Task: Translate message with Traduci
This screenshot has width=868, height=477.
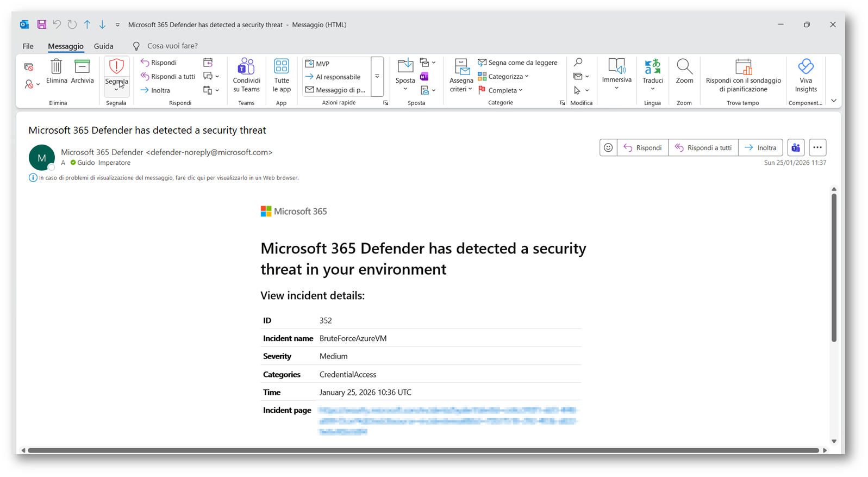Action: tap(652, 71)
